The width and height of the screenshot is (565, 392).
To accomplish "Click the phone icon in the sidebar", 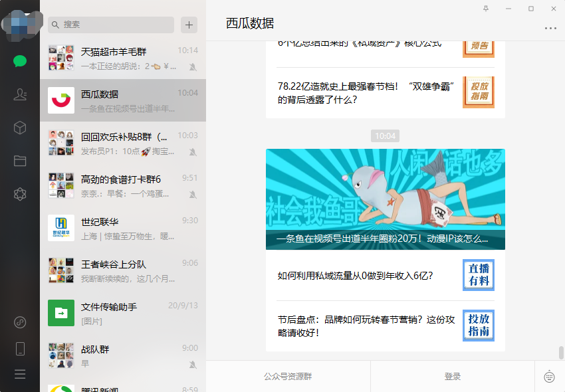I will (20, 349).
